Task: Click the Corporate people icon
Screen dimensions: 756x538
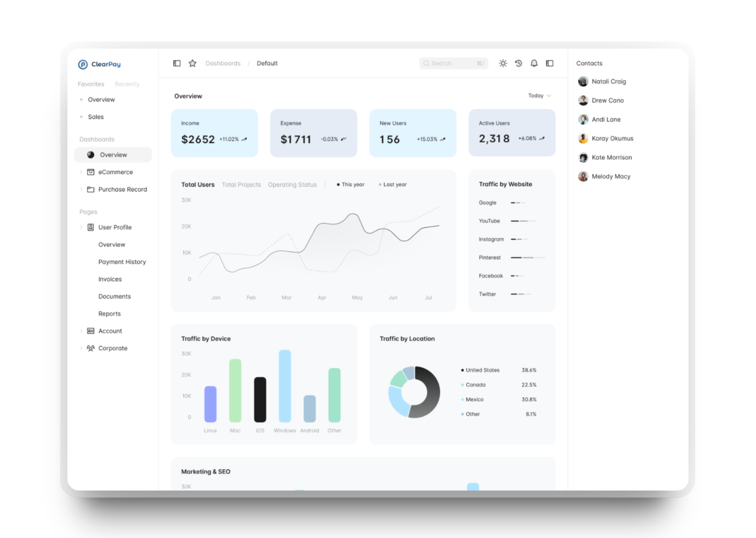Action: (91, 348)
